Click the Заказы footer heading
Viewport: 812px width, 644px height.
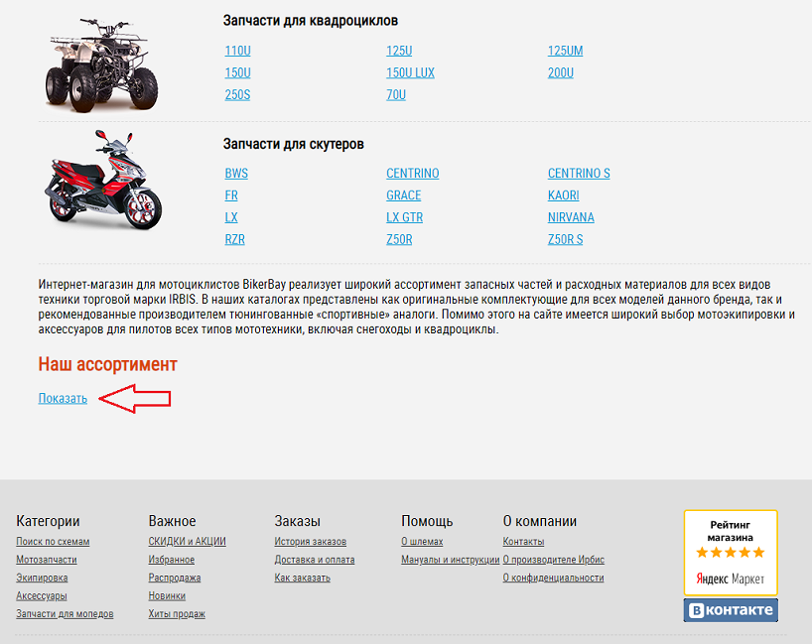pyautogui.click(x=297, y=521)
